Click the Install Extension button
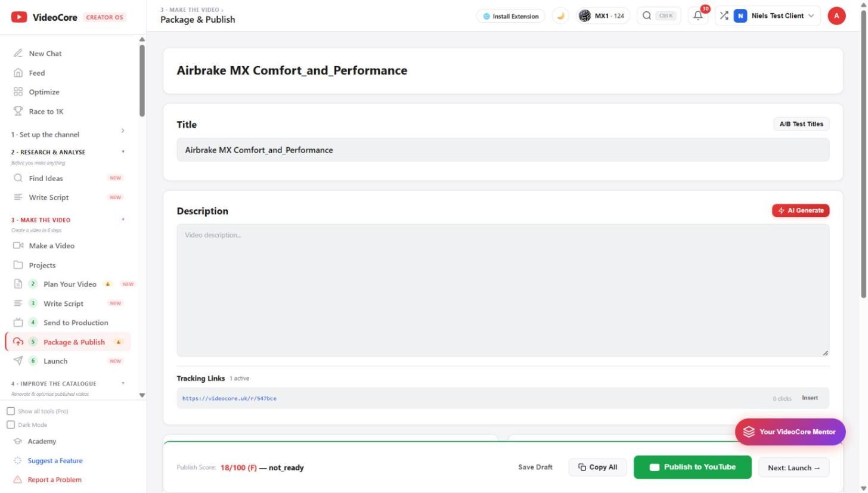 click(x=511, y=16)
